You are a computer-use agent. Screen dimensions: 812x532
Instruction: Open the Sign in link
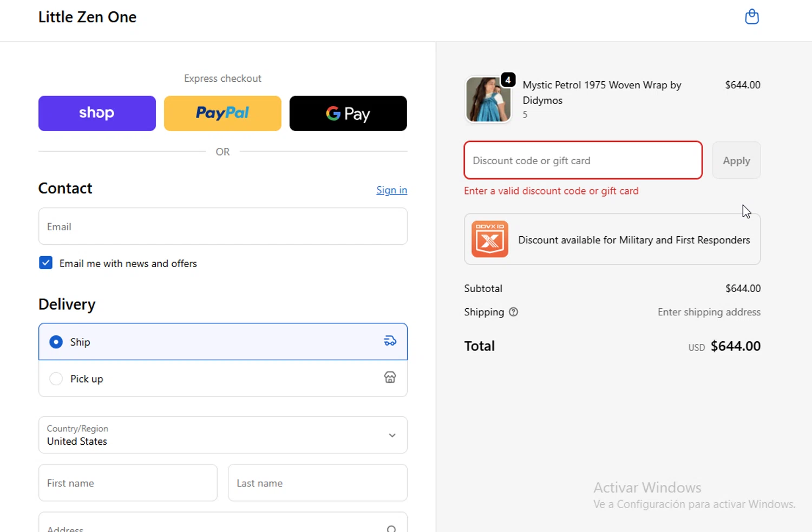click(x=392, y=190)
